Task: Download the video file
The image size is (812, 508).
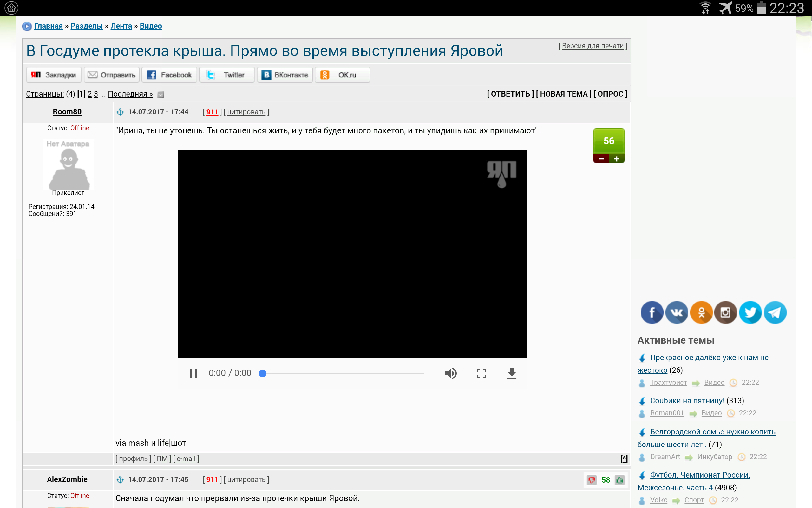Action: click(x=512, y=373)
